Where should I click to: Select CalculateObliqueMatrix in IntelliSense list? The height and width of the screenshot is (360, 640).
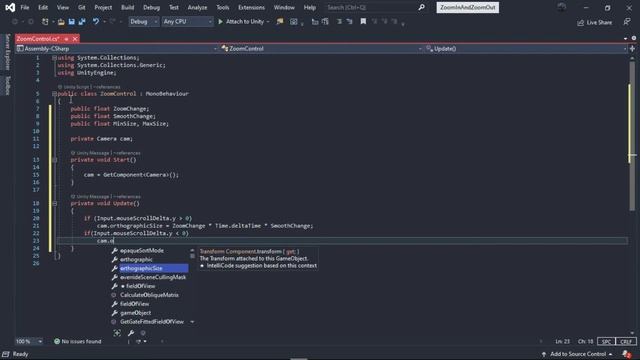150,295
